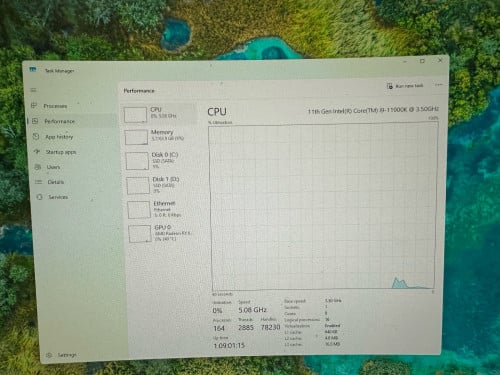Click the Performance page icon
The image size is (500, 375).
(35, 121)
